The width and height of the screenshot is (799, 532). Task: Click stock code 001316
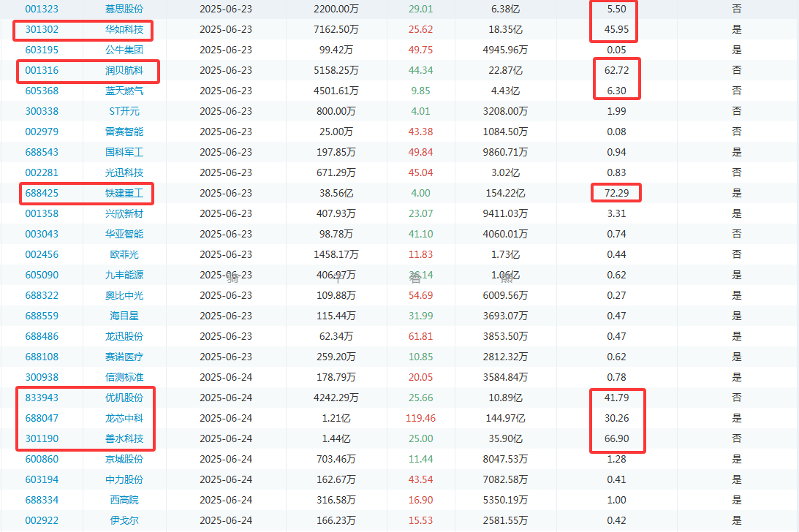tap(42, 70)
